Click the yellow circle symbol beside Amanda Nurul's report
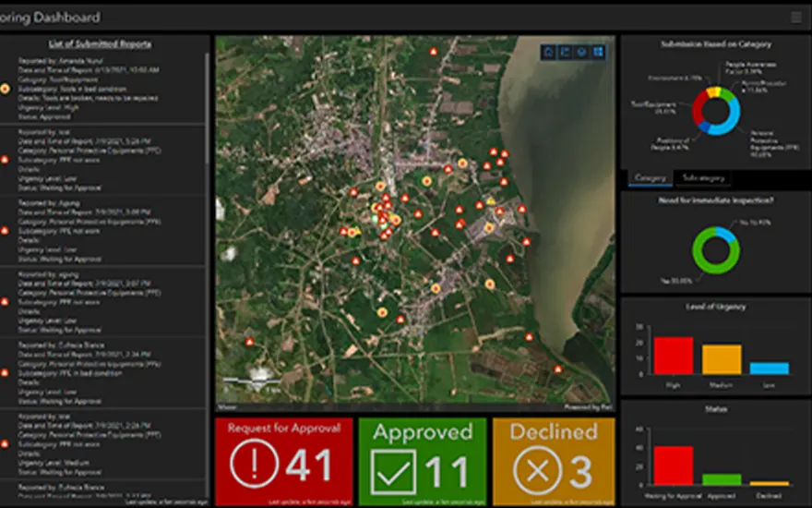812x508 pixels. coord(6,89)
